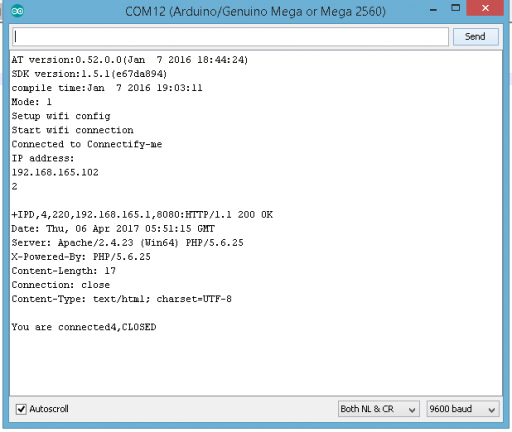This screenshot has width=512, height=432.
Task: Click the COM12 window title text
Action: tap(255, 12)
